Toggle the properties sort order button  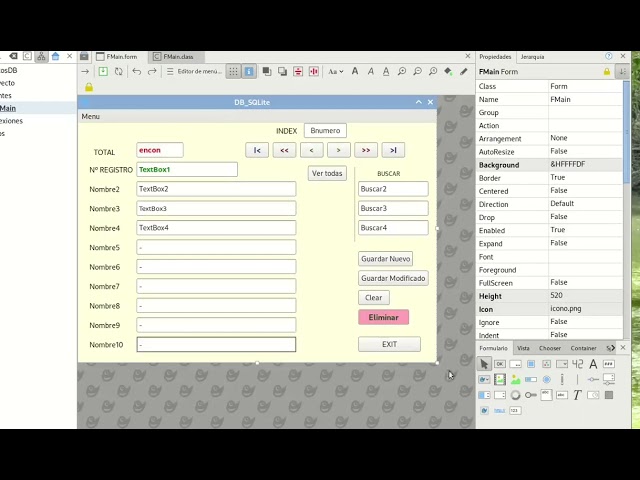pyautogui.click(x=622, y=72)
